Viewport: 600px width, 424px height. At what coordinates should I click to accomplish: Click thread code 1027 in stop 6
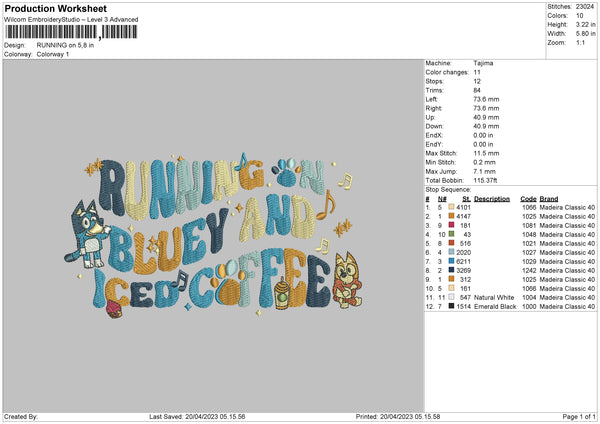click(529, 253)
